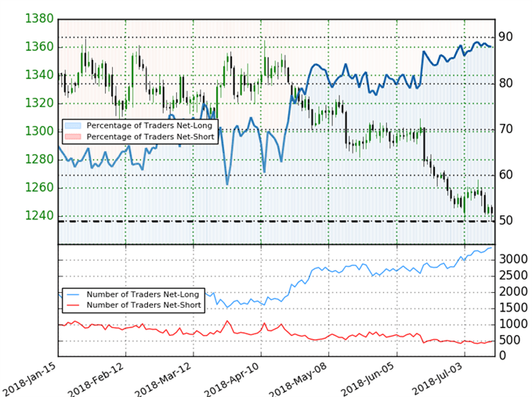Click the 50 percent axis label

click(505, 221)
